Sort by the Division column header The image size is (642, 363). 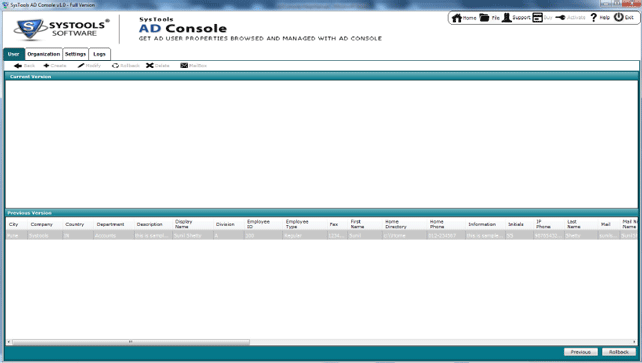coord(228,224)
